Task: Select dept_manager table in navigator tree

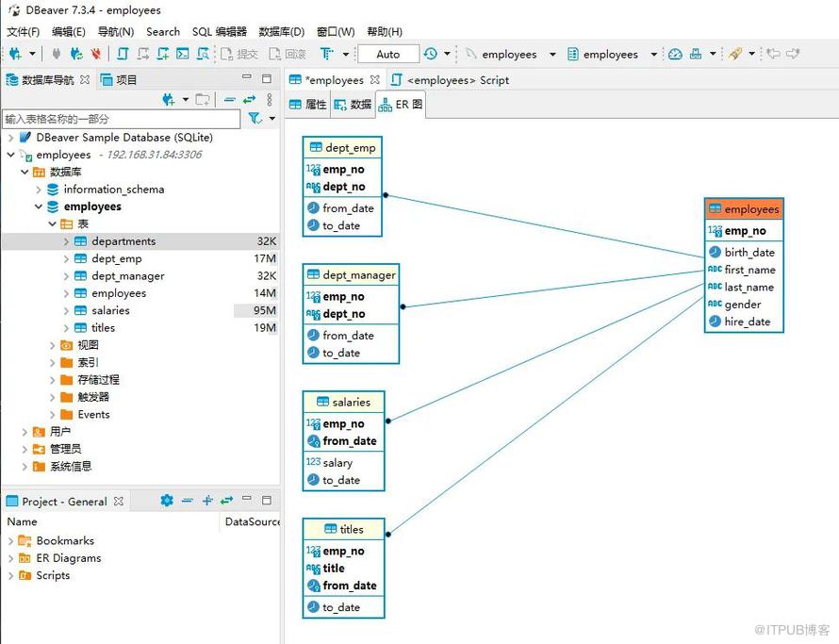Action: (x=128, y=276)
